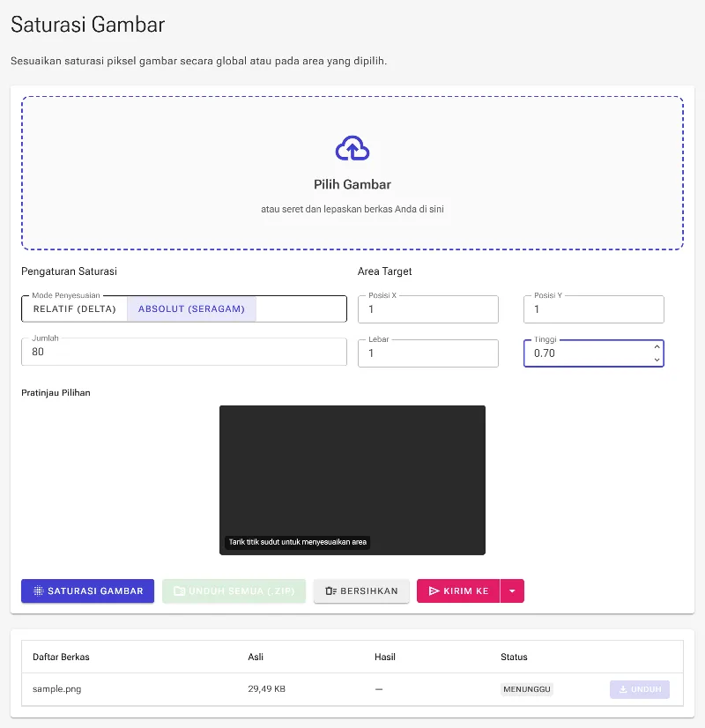Screen dimensions: 705x728
Task: Click the Asli column header
Action: 256,657
